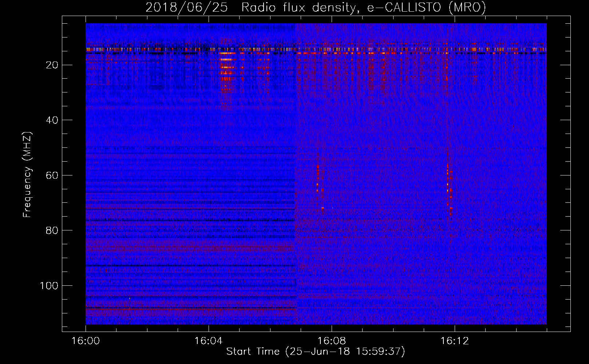Click the '16:00' time tick label
Viewport: 589px width, 364px height.
(86, 341)
